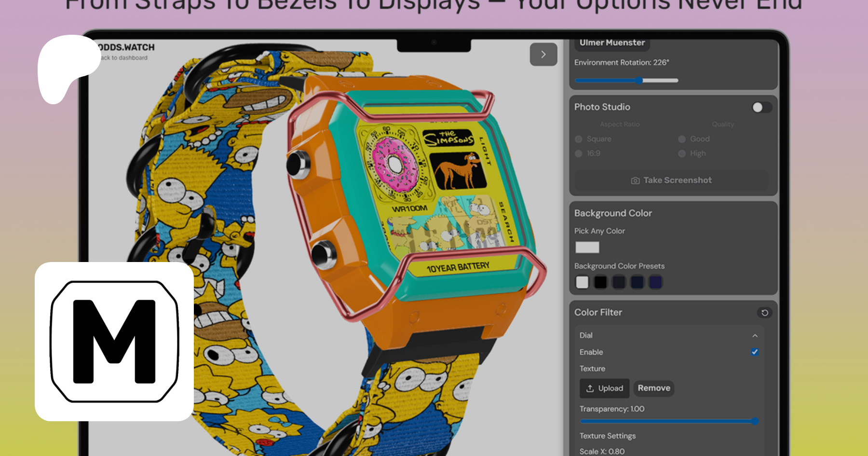Click the right chevron panel collapse button
The image size is (868, 456).
(543, 55)
